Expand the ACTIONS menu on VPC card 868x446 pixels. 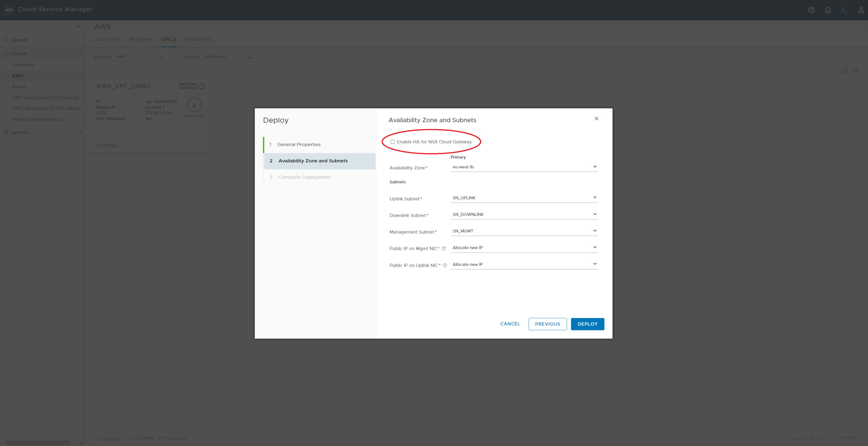pos(109,146)
